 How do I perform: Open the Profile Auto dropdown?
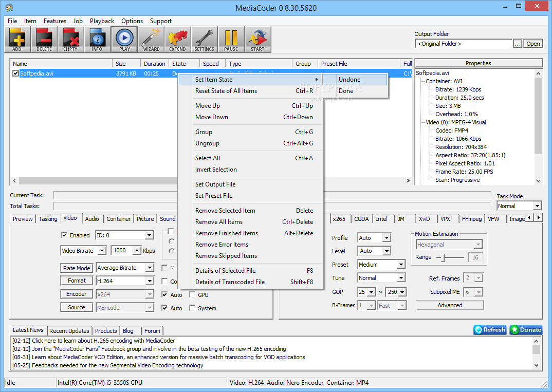(387, 238)
